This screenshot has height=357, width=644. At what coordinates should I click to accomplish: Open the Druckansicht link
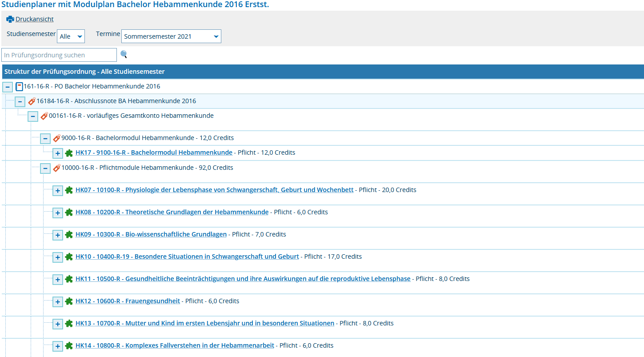coord(35,19)
